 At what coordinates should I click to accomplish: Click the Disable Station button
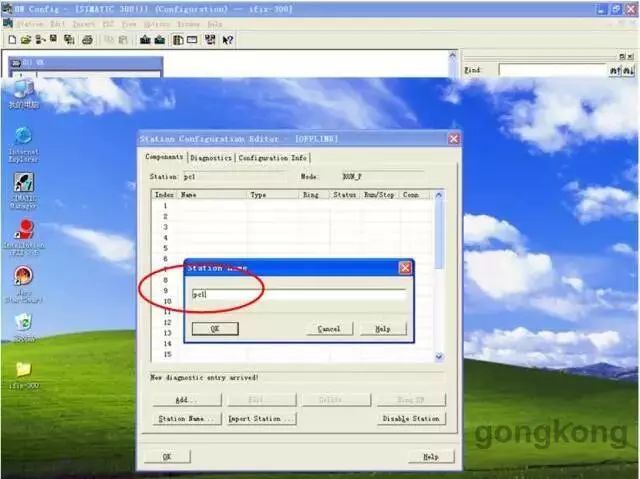(411, 419)
